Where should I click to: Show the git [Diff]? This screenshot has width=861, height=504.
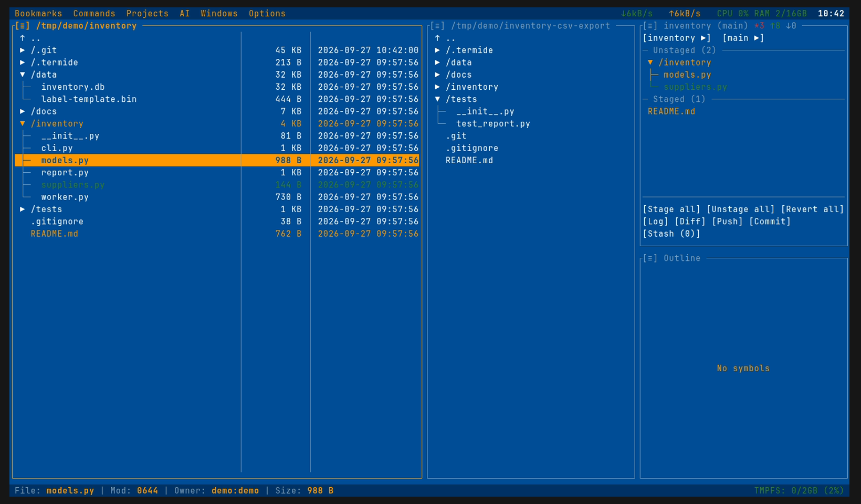tap(690, 222)
